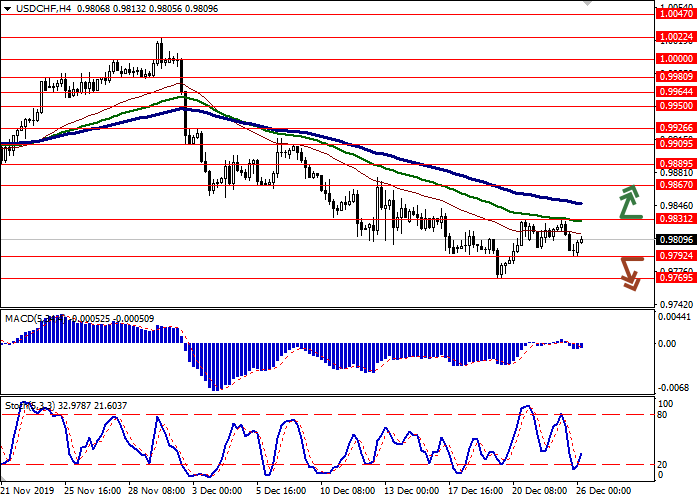The image size is (700, 500).
Task: Click the red downward arrow icon
Action: click(629, 272)
